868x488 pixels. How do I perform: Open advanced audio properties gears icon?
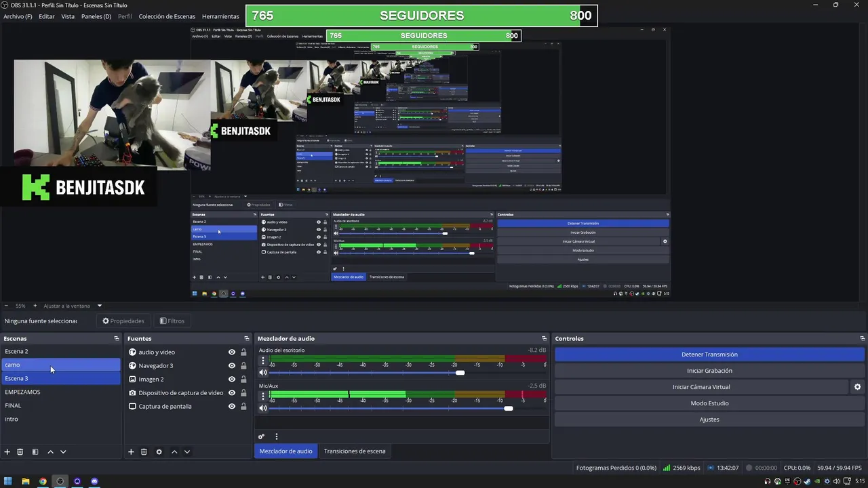[x=261, y=436]
